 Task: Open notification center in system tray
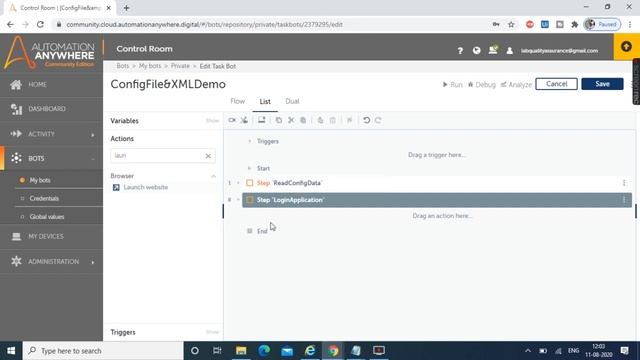(624, 351)
